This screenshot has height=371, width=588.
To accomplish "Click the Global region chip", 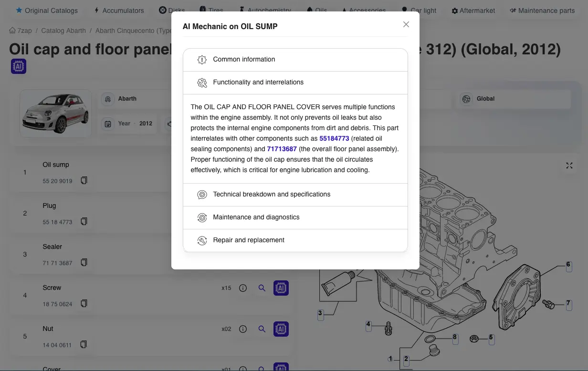I will 513,99.
